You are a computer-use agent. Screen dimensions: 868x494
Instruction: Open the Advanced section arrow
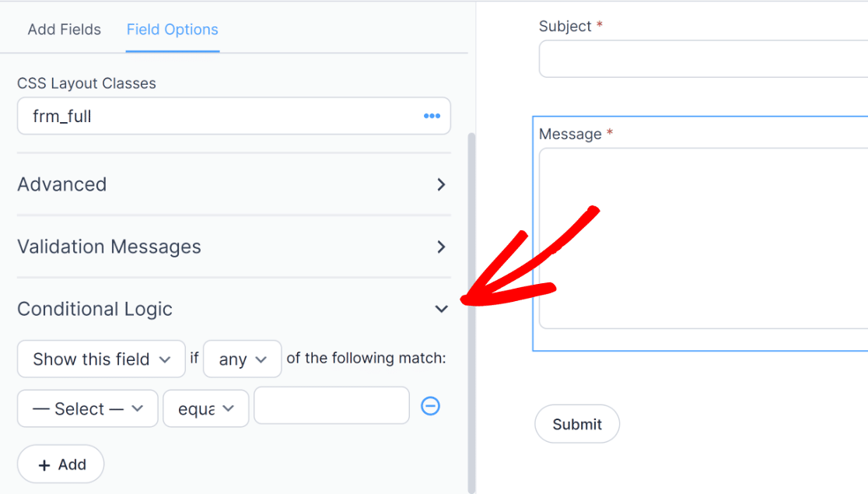[x=441, y=185]
